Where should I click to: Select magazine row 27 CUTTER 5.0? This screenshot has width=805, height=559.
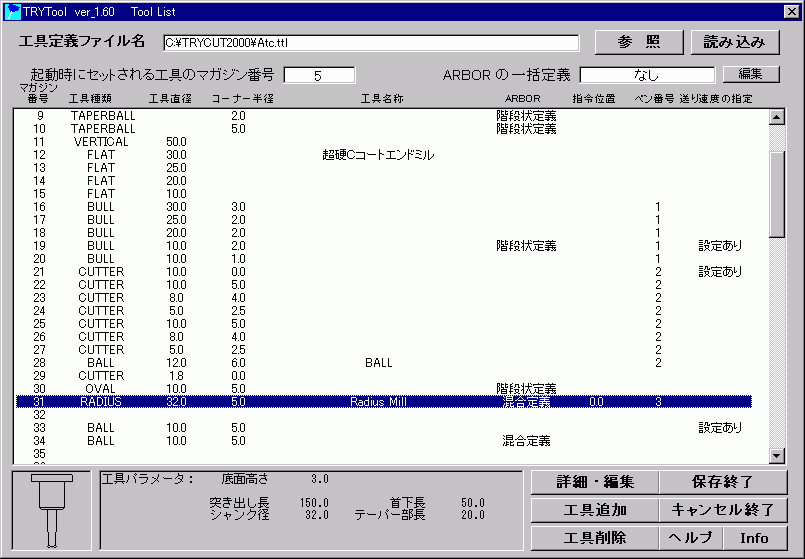click(x=384, y=350)
